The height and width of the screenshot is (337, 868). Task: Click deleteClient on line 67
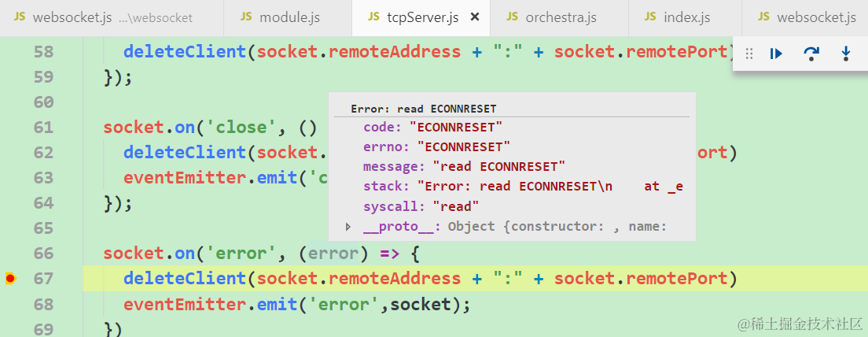[x=186, y=279]
